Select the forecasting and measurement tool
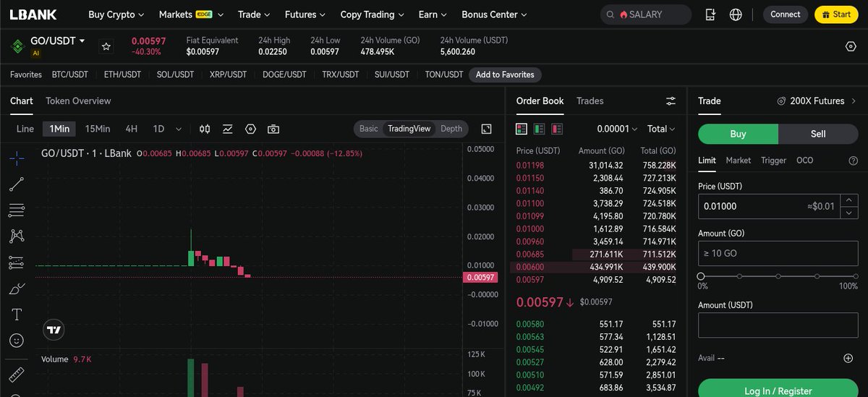868x397 pixels. (x=17, y=262)
